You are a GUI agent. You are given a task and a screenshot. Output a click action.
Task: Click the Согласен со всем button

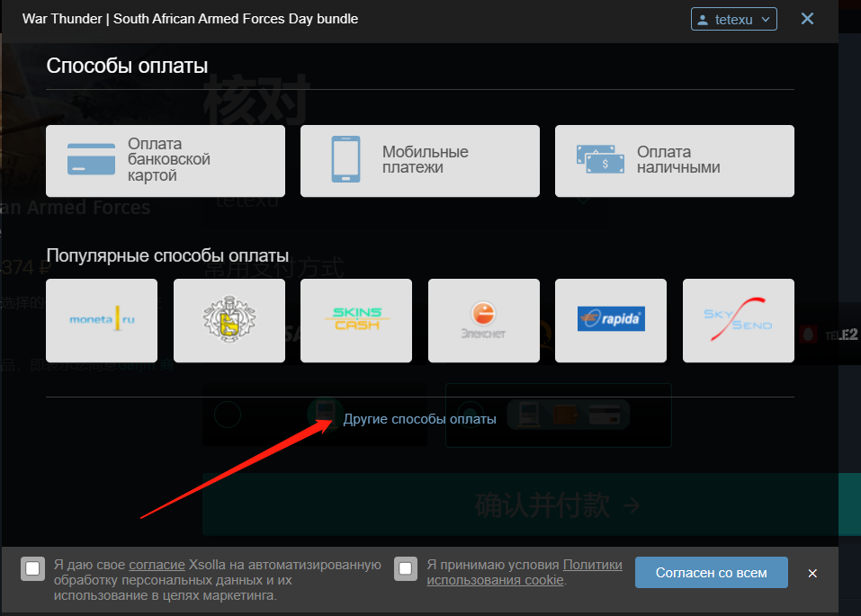[x=711, y=573]
